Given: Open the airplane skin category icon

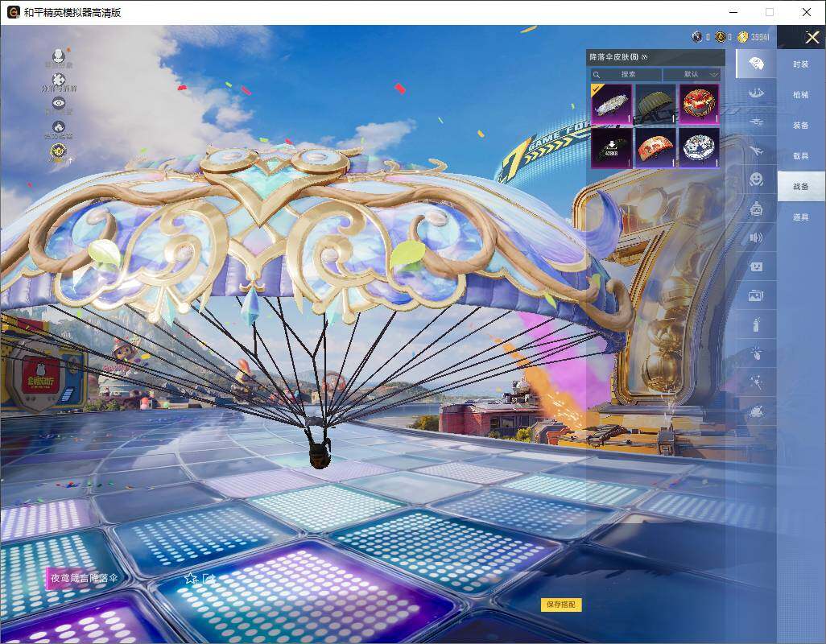Looking at the screenshot, I should pos(756,151).
